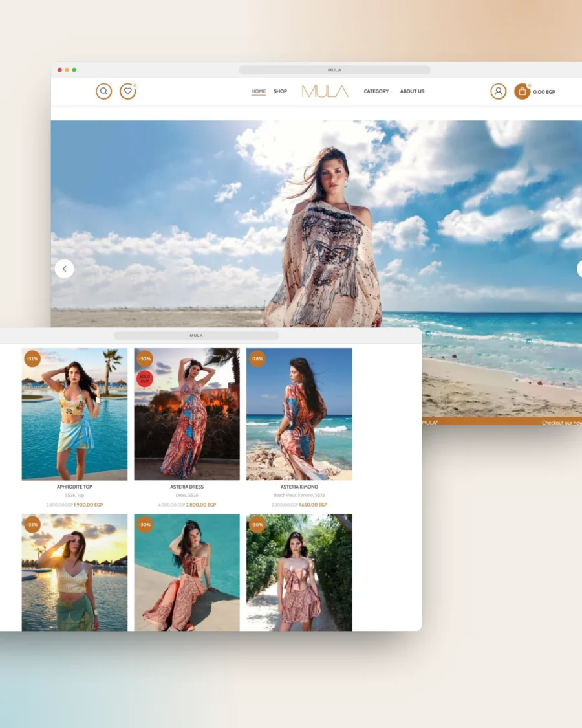Viewport: 582px width, 728px height.
Task: Open the user account icon
Action: (x=498, y=91)
